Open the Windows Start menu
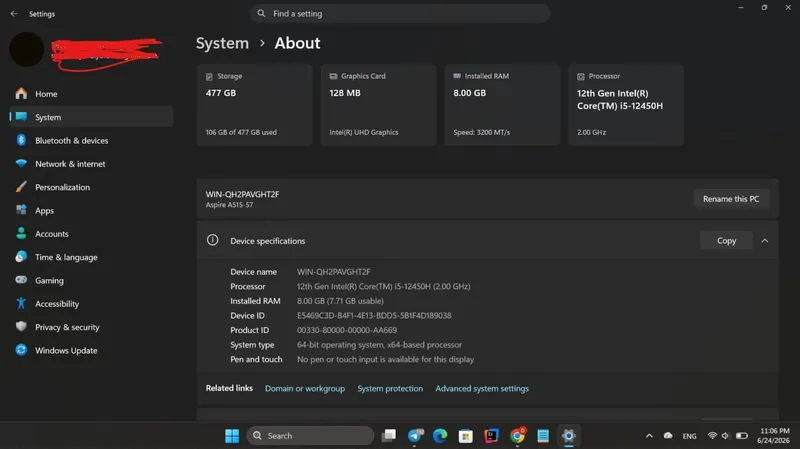The width and height of the screenshot is (800, 449). (x=232, y=436)
